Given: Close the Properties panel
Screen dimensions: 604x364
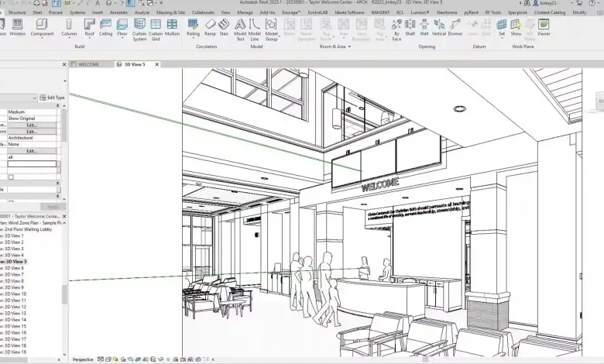Looking at the screenshot, I should point(64,64).
